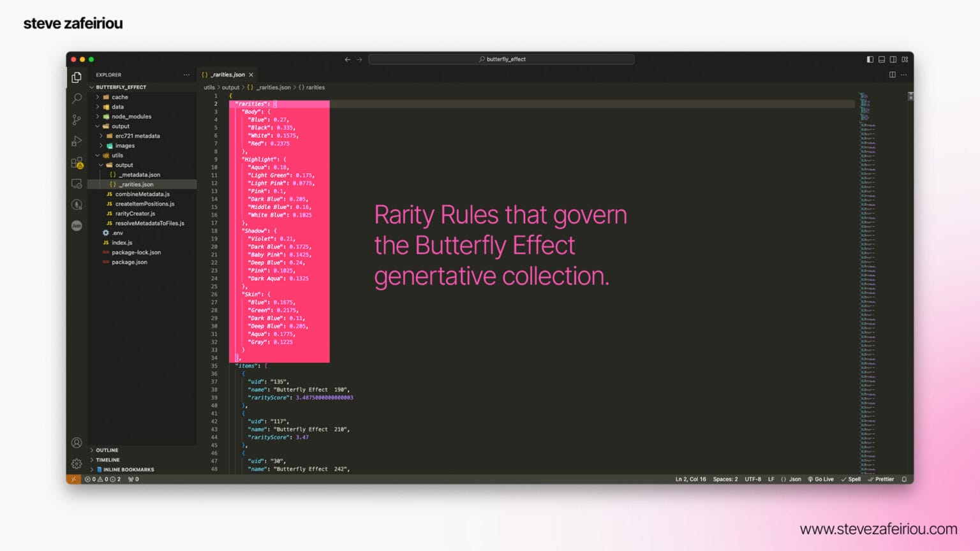Viewport: 980px width, 551px height.
Task: Toggle the bottom panel layout button
Action: coord(881,59)
